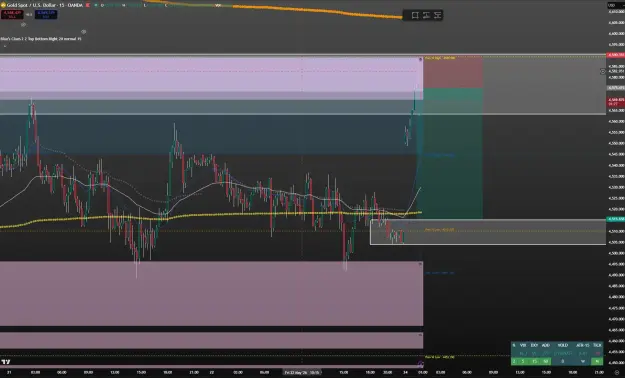Click the green 15 cell in the info table
Screen dimensions: 625x378
(534, 361)
